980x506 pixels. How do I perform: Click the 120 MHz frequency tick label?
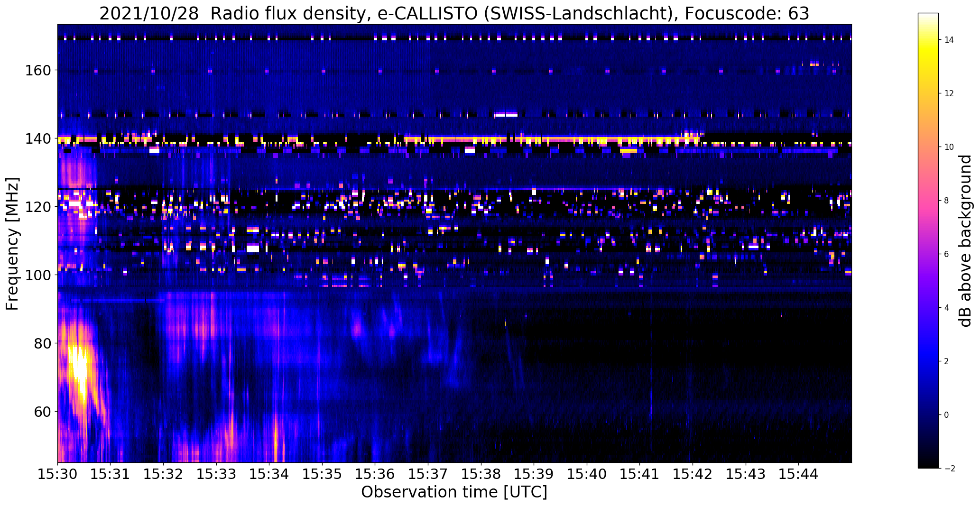pyautogui.click(x=37, y=207)
